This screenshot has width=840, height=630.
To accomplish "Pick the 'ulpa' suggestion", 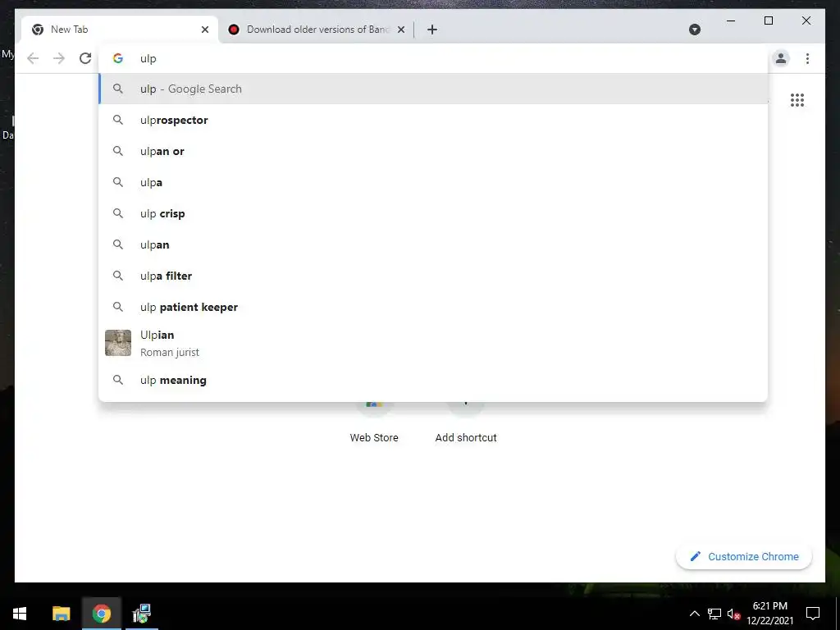I will tap(433, 182).
